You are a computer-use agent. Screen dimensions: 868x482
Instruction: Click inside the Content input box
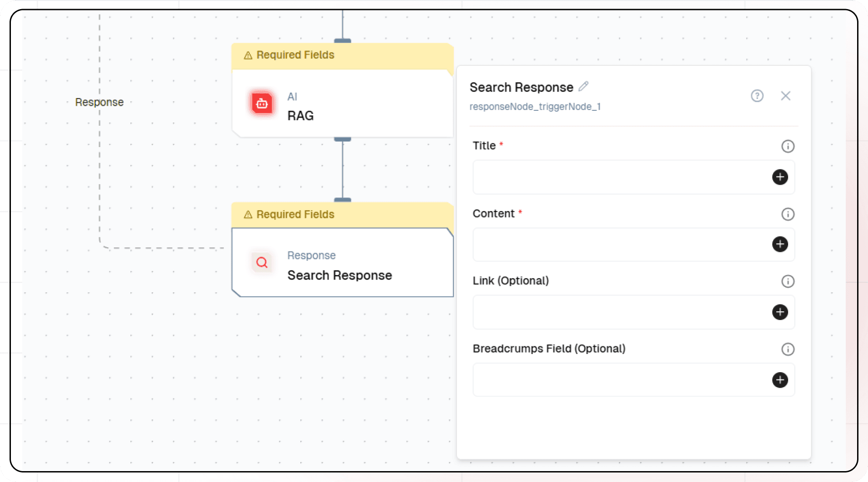(x=618, y=244)
